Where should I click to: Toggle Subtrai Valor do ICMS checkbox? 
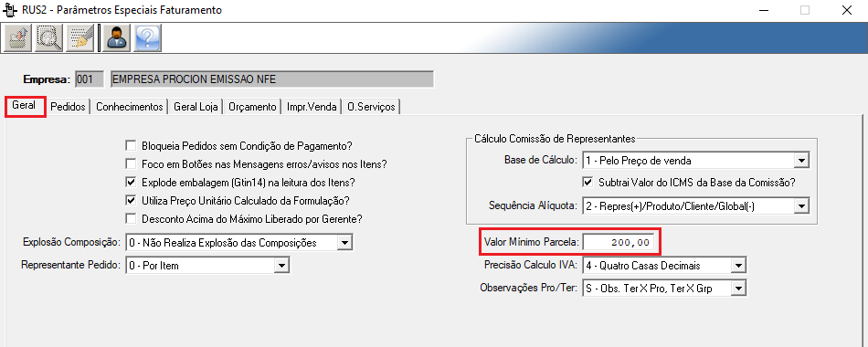point(588,182)
